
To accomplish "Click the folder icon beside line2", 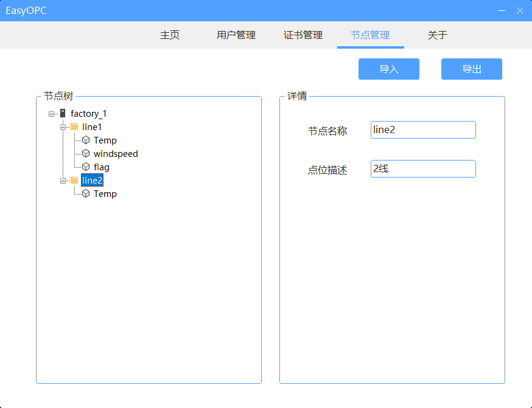I will [x=74, y=180].
